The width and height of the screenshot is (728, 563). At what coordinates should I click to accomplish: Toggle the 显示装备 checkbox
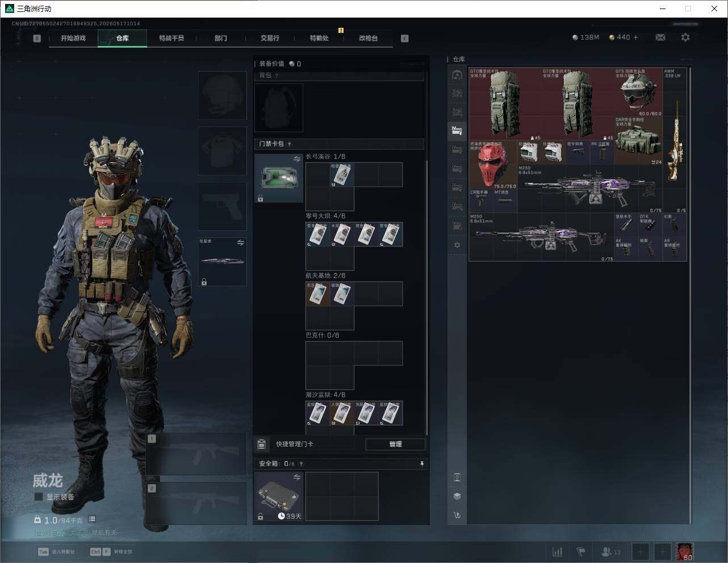39,497
